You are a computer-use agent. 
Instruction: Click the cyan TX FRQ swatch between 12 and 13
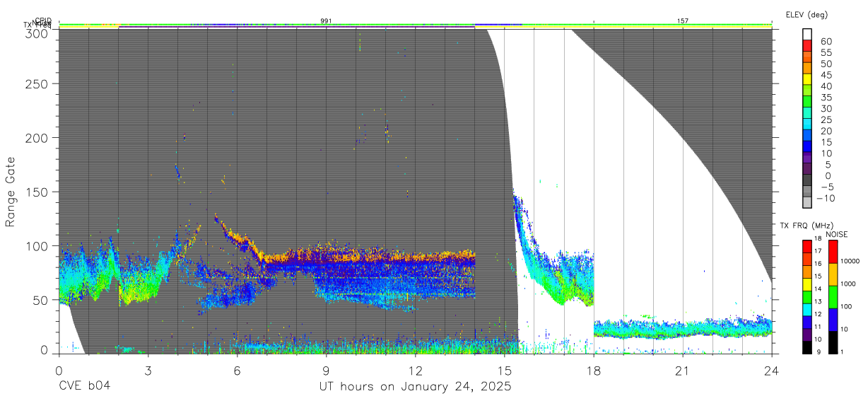807,308
